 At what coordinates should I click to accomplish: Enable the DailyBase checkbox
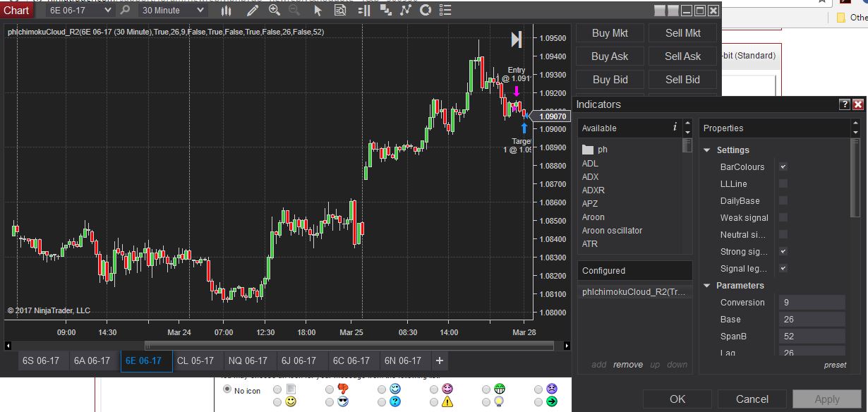pos(783,201)
